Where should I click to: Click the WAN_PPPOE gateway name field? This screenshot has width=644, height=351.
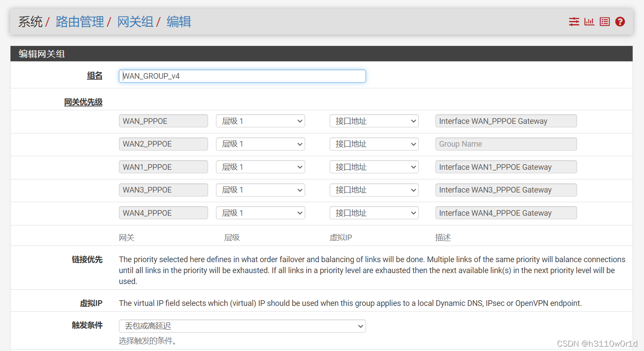pos(164,121)
